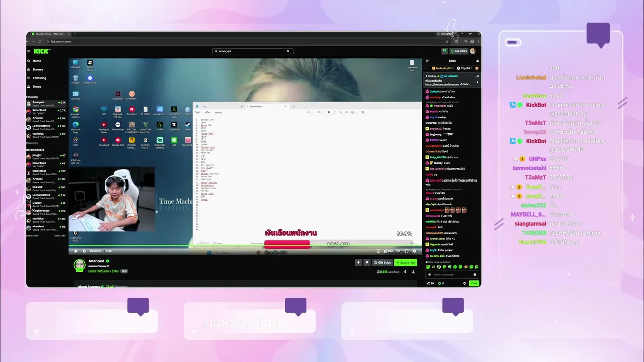
Task: Click the KICK logo
Action: [x=42, y=51]
